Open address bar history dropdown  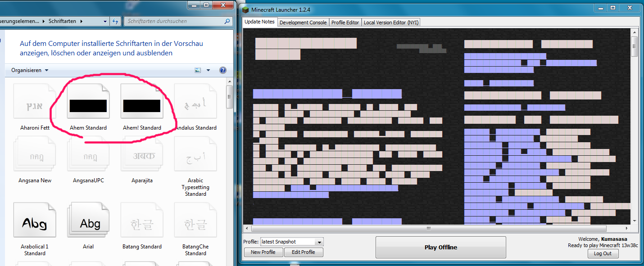[105, 21]
